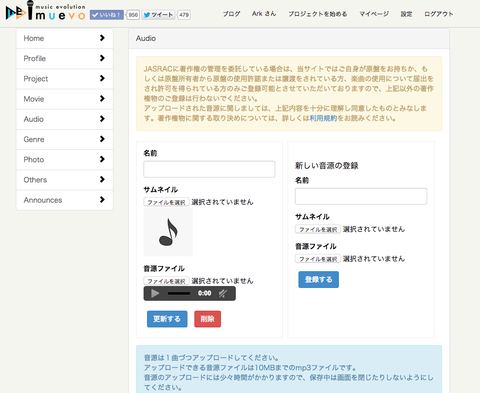Open Movie in the sidebar
The height and width of the screenshot is (393, 480).
[65, 99]
